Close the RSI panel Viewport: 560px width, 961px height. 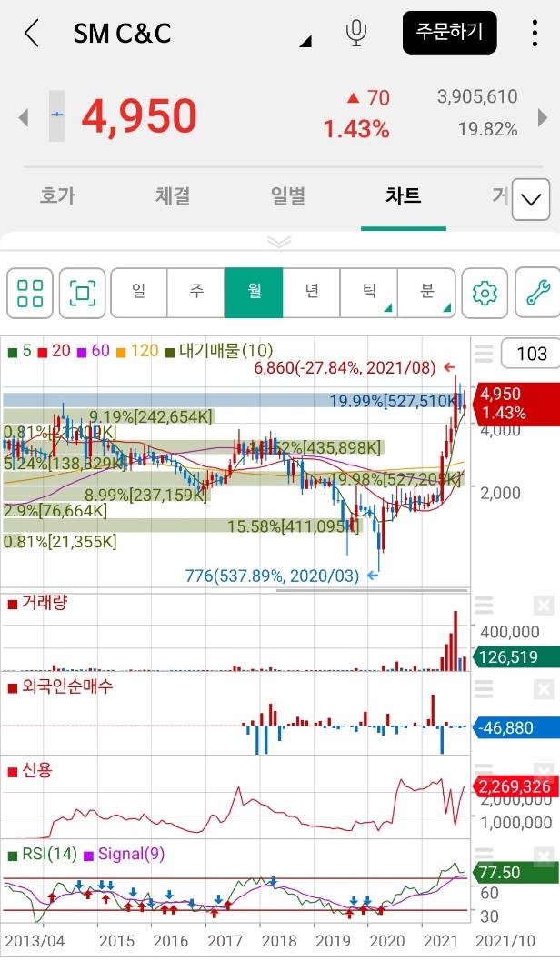coord(544,856)
